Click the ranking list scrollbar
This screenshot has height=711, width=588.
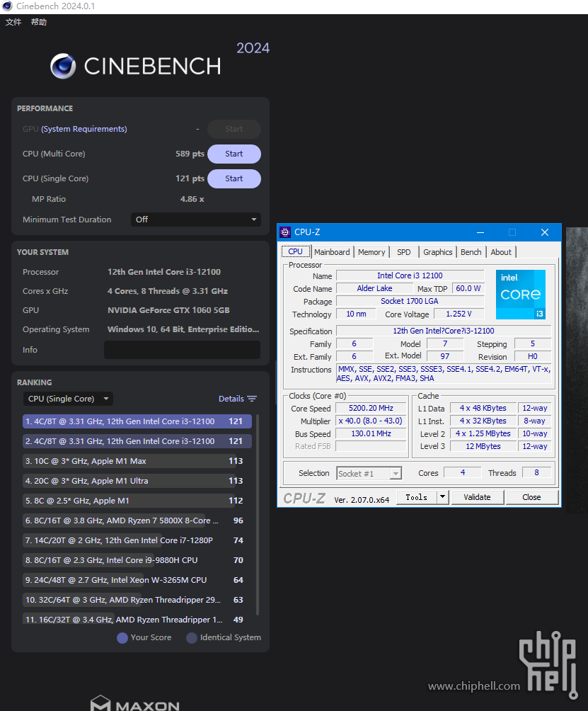258,514
